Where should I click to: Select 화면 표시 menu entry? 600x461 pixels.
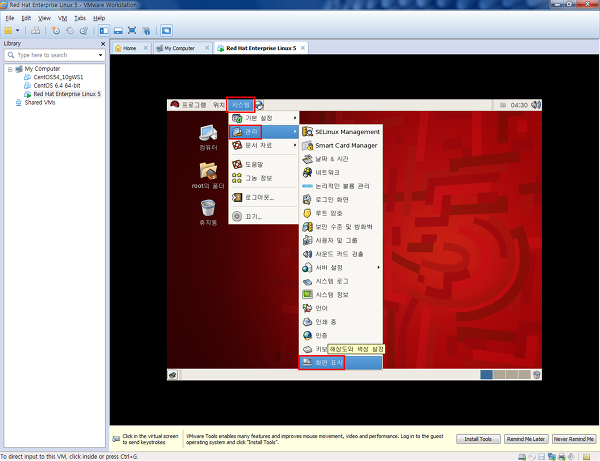pos(340,362)
